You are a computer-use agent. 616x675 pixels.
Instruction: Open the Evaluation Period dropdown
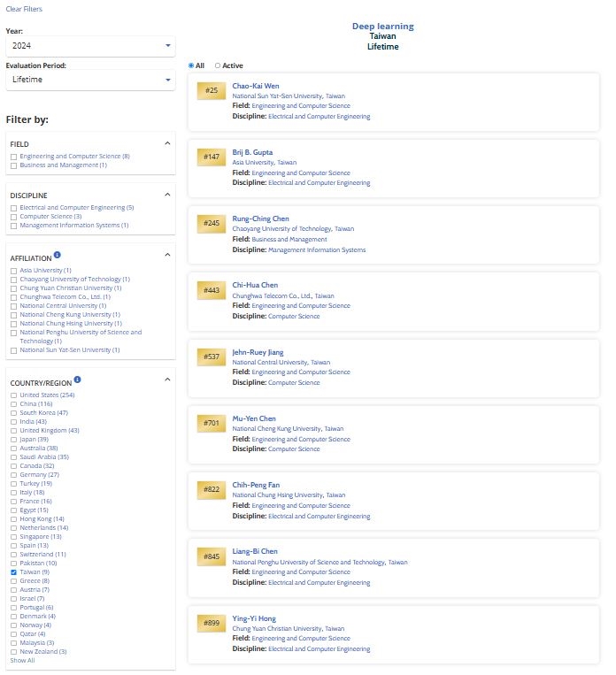pyautogui.click(x=90, y=80)
